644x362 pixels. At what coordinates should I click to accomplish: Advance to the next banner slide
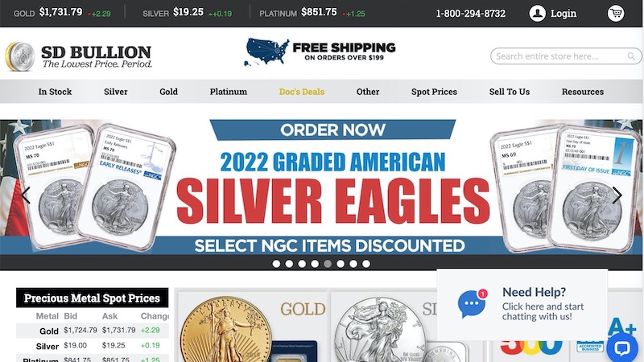click(617, 195)
